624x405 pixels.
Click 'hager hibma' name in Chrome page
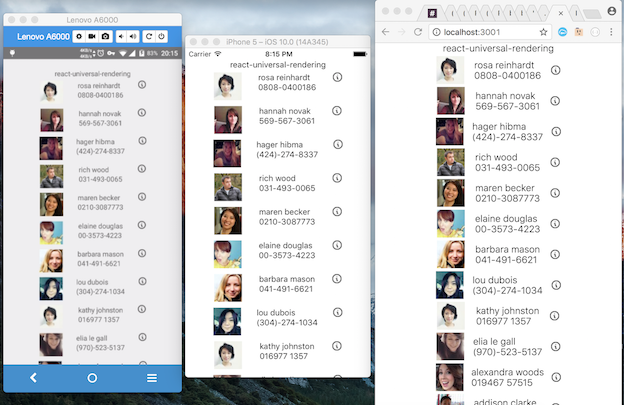pyautogui.click(x=499, y=127)
